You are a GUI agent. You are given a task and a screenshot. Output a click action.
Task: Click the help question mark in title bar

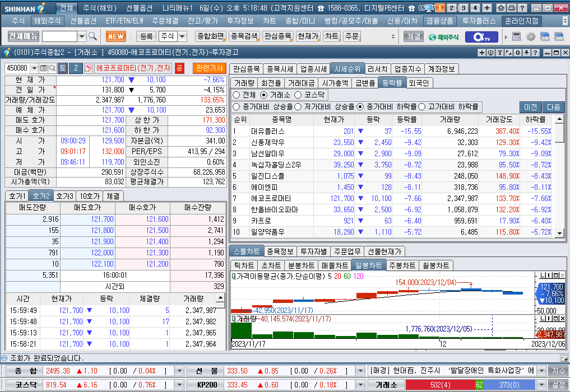pos(522,8)
